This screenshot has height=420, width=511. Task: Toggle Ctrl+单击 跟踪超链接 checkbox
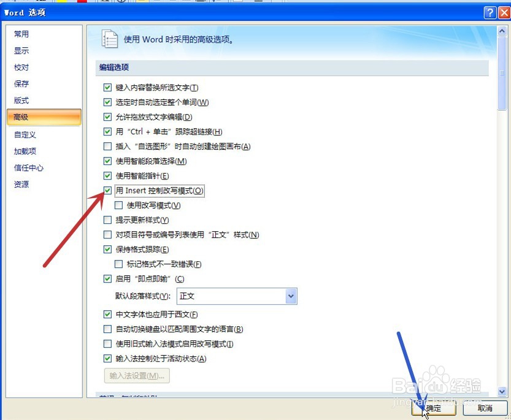[107, 131]
